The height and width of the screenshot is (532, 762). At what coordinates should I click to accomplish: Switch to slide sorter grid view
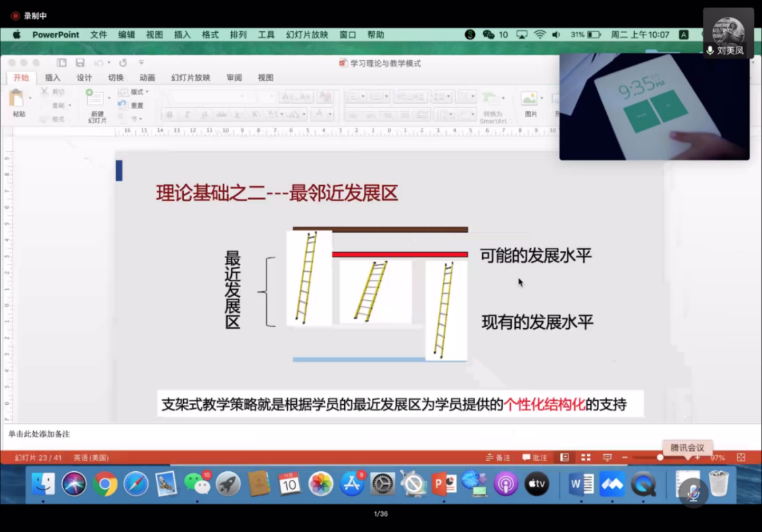[586, 458]
